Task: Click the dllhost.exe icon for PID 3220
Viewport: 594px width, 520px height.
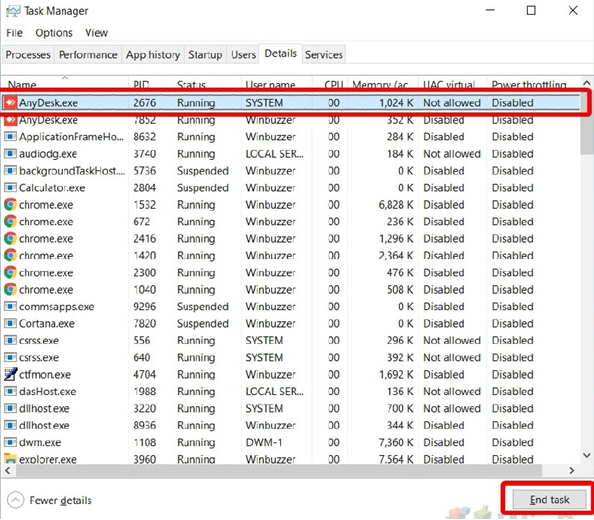Action: pyautogui.click(x=11, y=408)
